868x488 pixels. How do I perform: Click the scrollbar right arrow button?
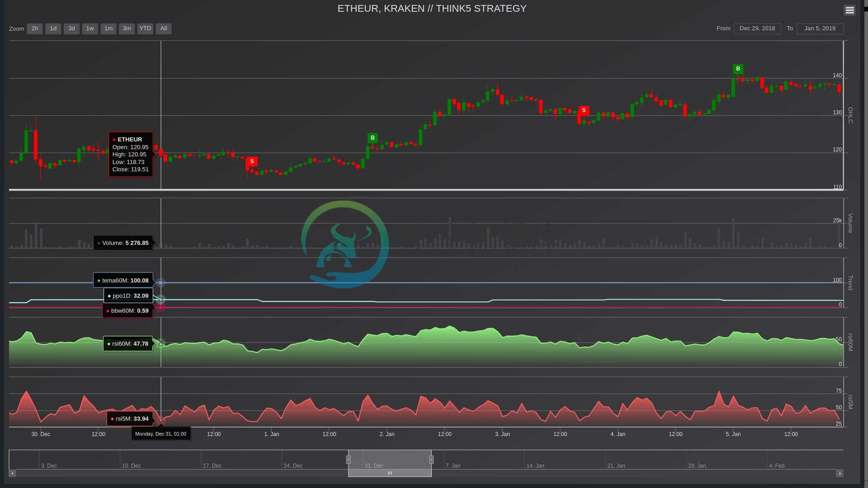coord(840,473)
